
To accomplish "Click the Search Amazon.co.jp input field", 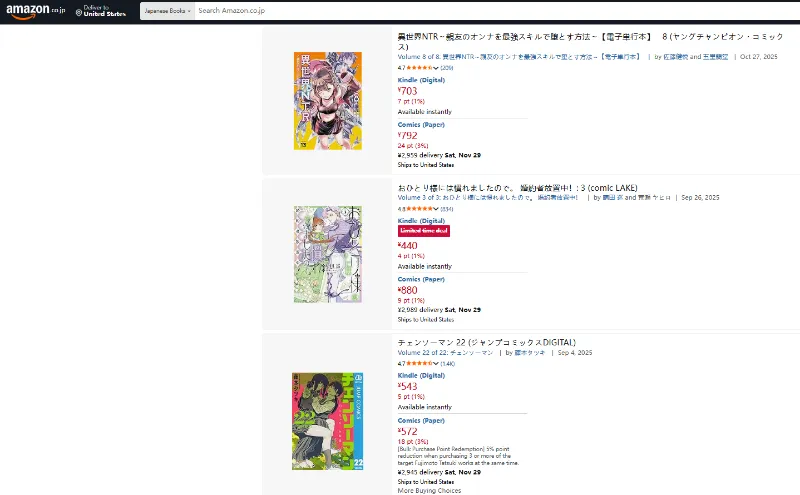I will tap(495, 11).
